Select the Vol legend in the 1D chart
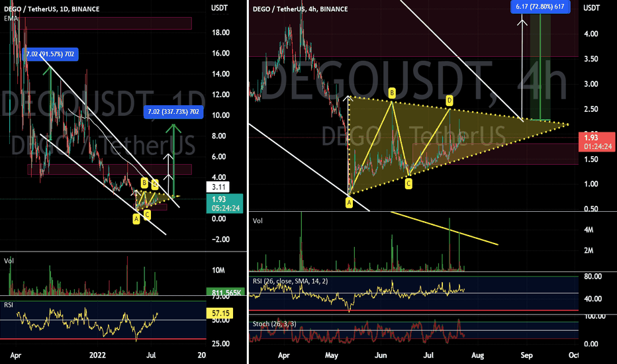Viewport: 617px width, 364px height. [x=9, y=261]
